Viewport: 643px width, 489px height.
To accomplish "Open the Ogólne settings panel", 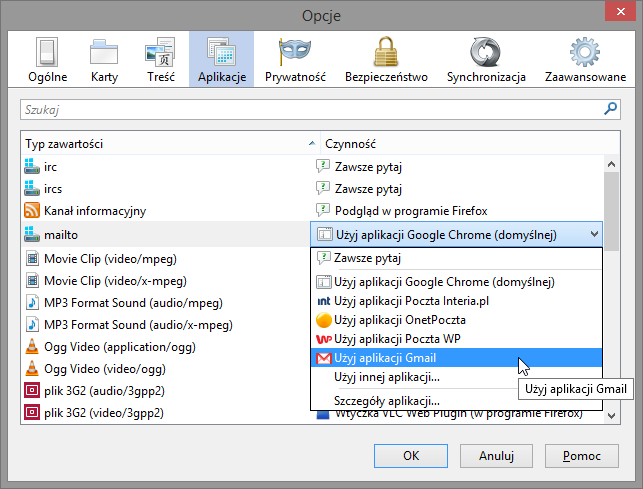I will [x=46, y=59].
